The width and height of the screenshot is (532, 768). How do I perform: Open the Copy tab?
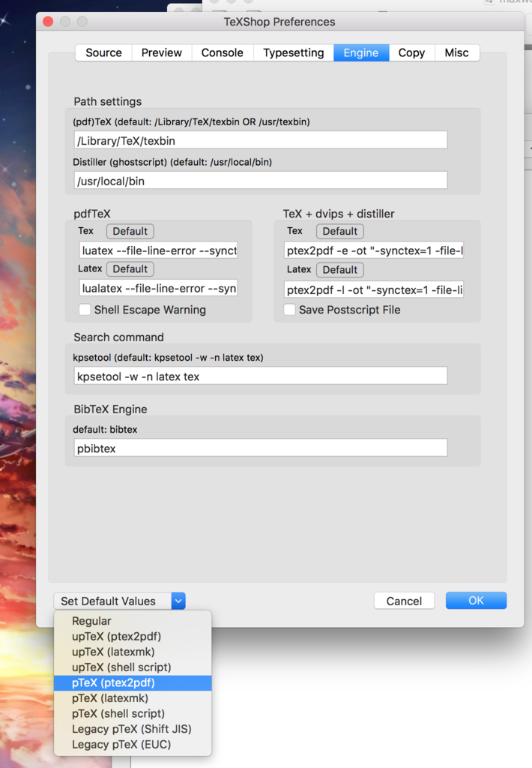pos(411,52)
